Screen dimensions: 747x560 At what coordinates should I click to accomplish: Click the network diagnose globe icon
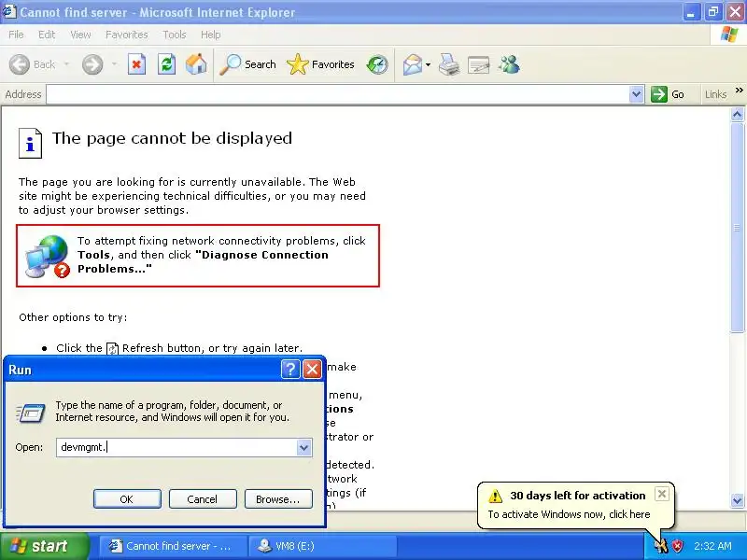click(47, 256)
